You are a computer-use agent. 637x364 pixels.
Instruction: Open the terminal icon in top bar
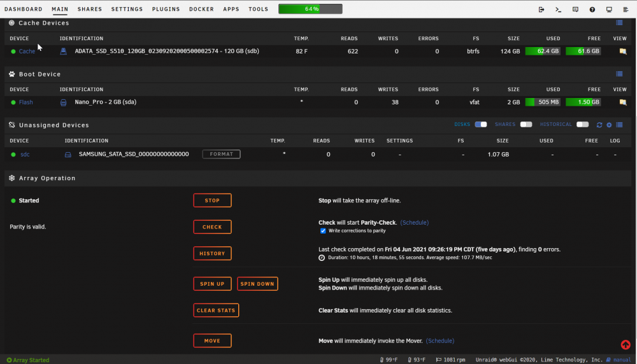pyautogui.click(x=558, y=10)
